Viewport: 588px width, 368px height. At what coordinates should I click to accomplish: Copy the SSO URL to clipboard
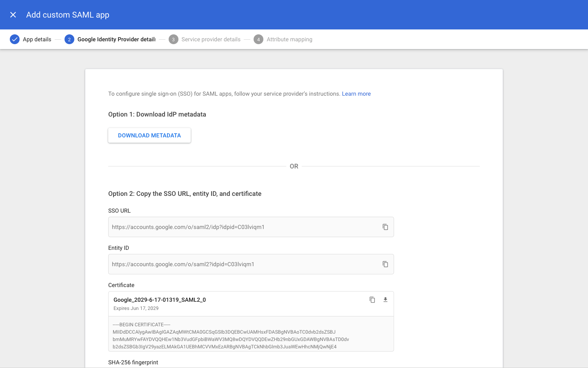tap(385, 227)
